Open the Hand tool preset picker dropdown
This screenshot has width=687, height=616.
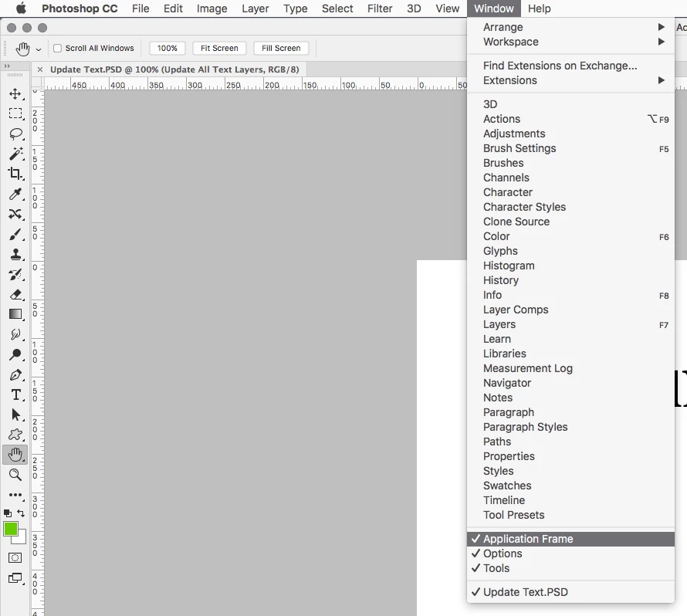click(x=39, y=49)
